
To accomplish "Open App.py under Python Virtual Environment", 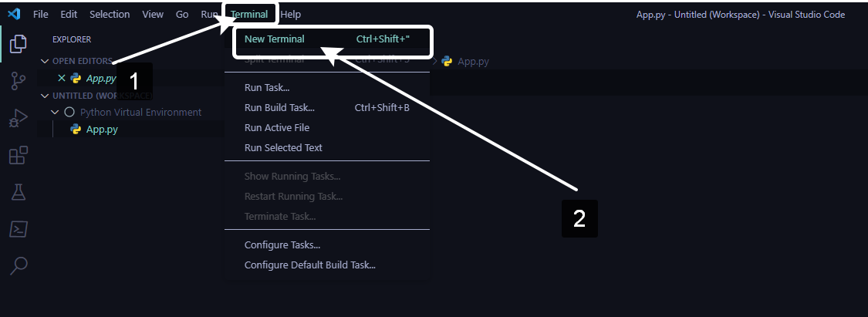I will [x=102, y=129].
